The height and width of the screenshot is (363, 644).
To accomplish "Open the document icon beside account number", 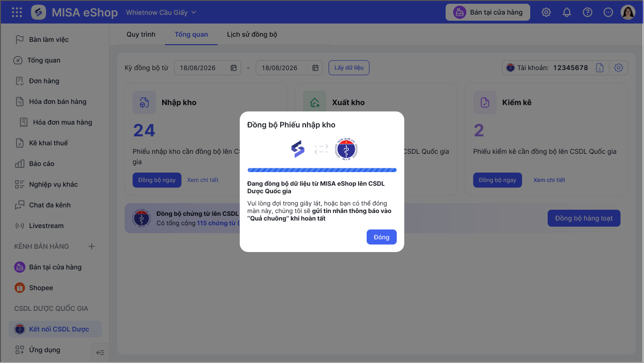I will [x=600, y=68].
